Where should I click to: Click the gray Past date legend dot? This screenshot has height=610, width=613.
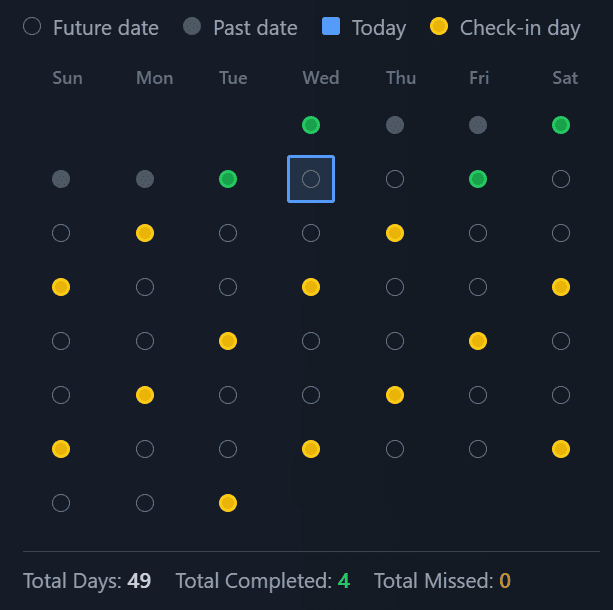tap(192, 27)
